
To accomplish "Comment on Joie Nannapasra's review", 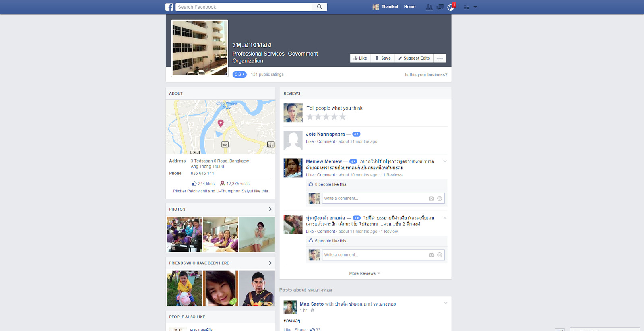I will tap(326, 142).
